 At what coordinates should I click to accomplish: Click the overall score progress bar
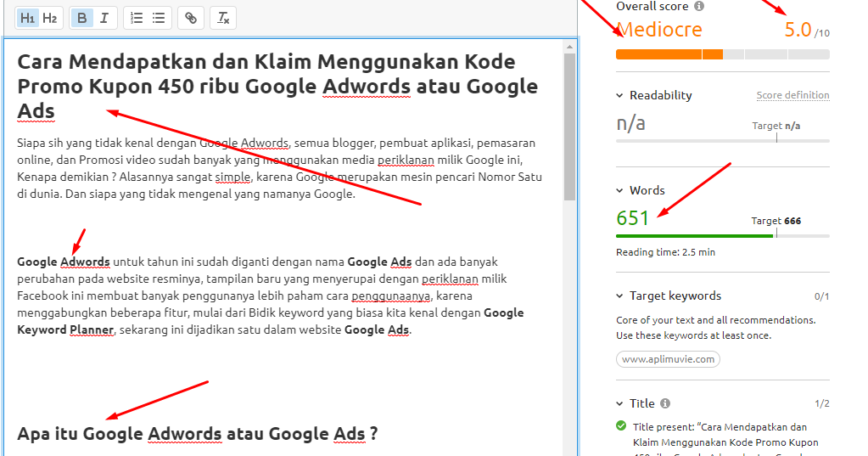(x=722, y=54)
